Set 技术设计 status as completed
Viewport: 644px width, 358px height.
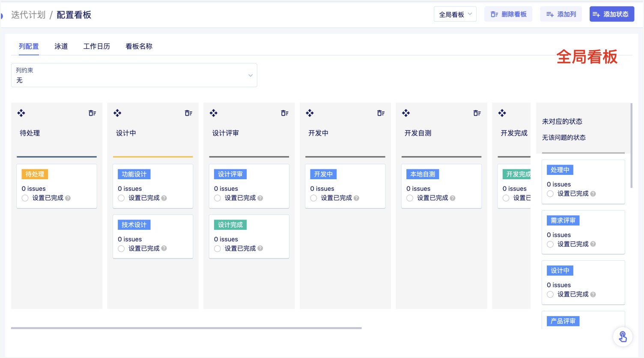coord(122,249)
